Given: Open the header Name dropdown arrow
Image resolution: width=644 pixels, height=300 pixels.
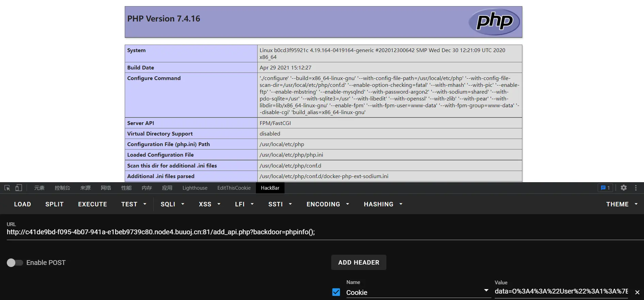Looking at the screenshot, I should tap(486, 290).
